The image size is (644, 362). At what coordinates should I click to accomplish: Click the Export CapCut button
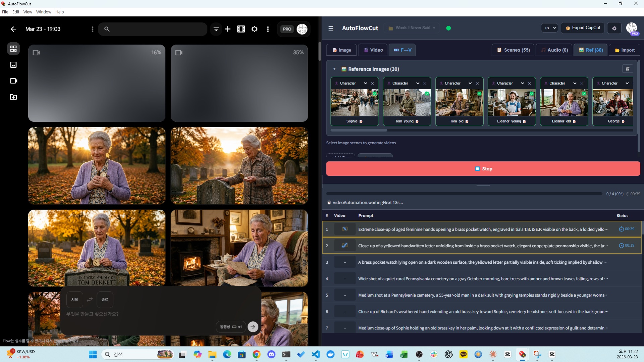coord(583,28)
